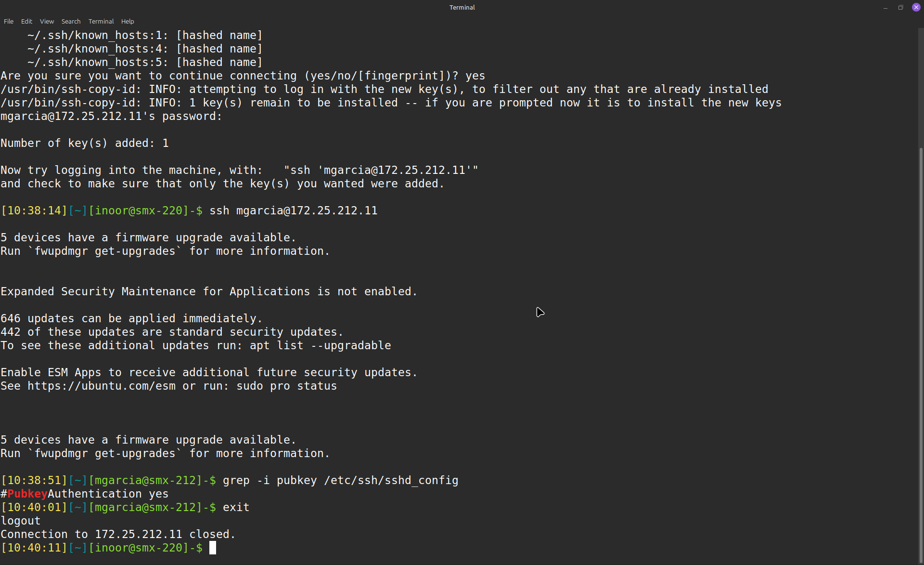
Task: Click the cursor at the '[10:40:11]' prompt
Action: [213, 548]
